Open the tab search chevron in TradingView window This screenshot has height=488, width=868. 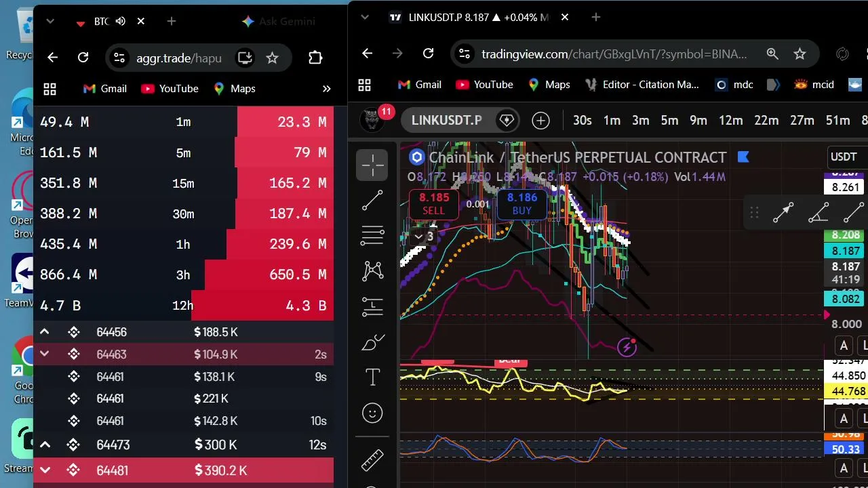point(364,18)
